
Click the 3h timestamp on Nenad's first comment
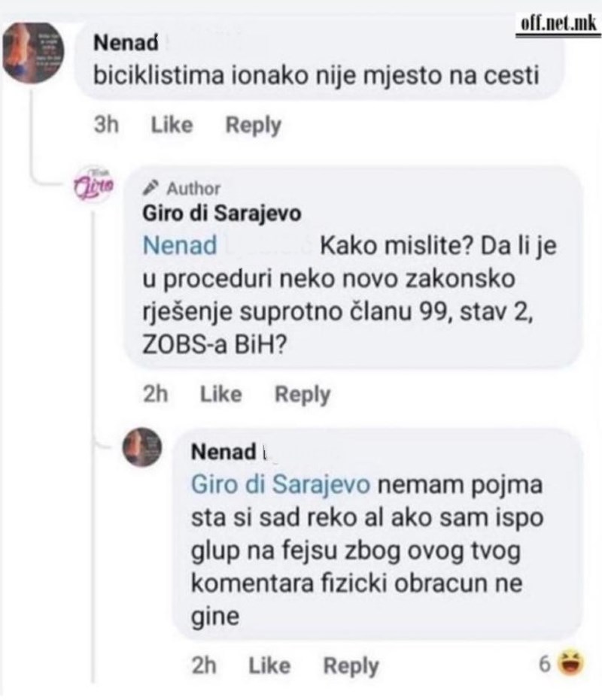click(x=108, y=125)
